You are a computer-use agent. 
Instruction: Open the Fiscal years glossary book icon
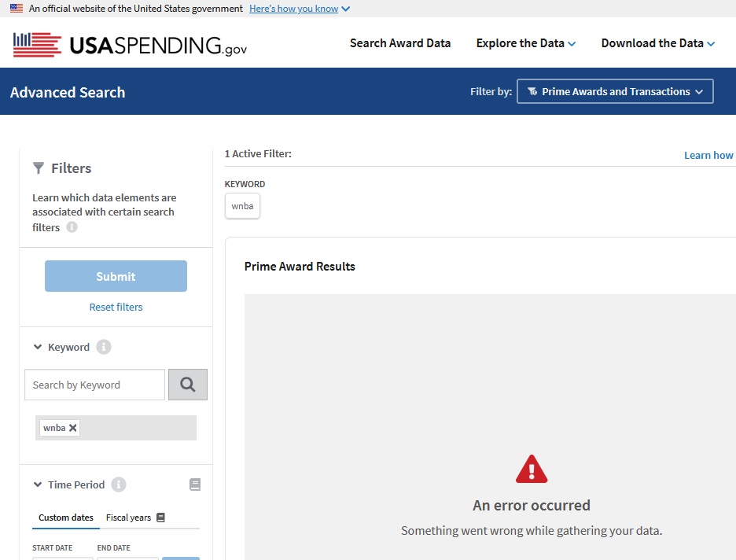click(x=160, y=518)
